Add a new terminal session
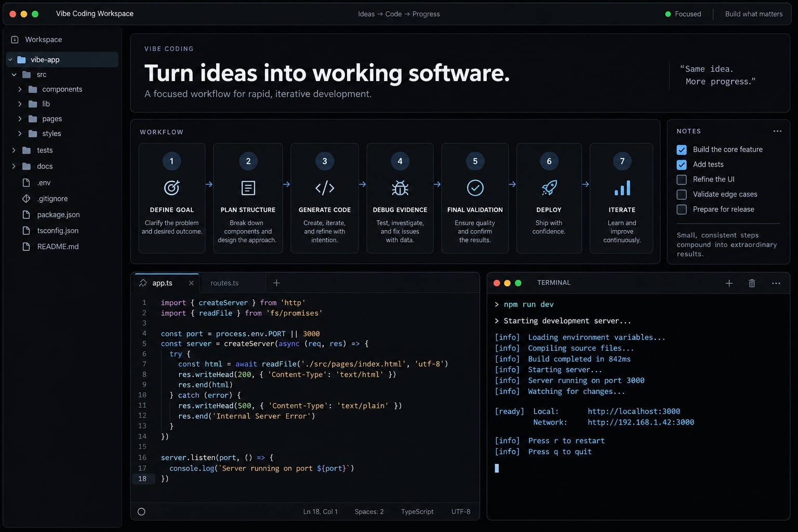This screenshot has height=532, width=798. pos(729,283)
